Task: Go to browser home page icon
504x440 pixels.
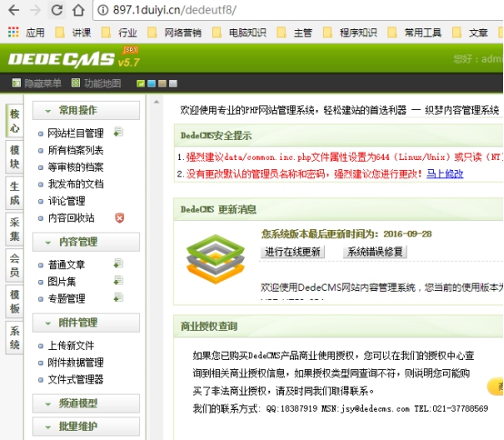Action: [78, 10]
